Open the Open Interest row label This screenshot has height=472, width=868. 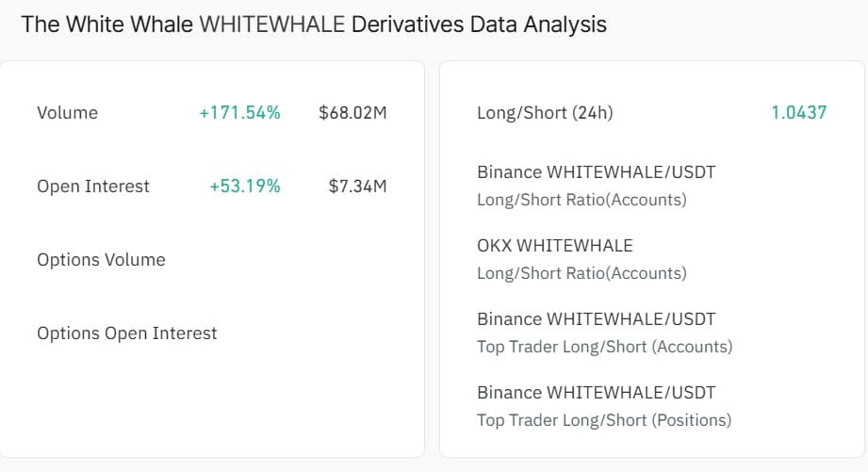coord(93,187)
